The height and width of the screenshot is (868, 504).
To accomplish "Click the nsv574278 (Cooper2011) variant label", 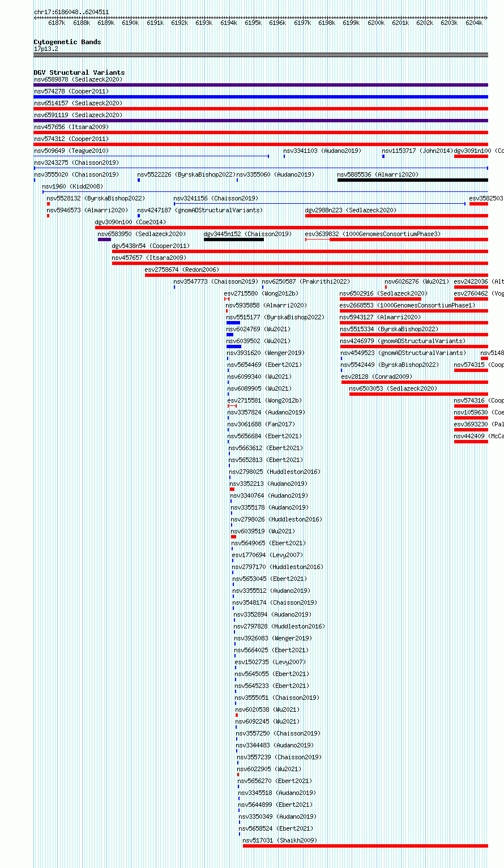I will 71,92.
